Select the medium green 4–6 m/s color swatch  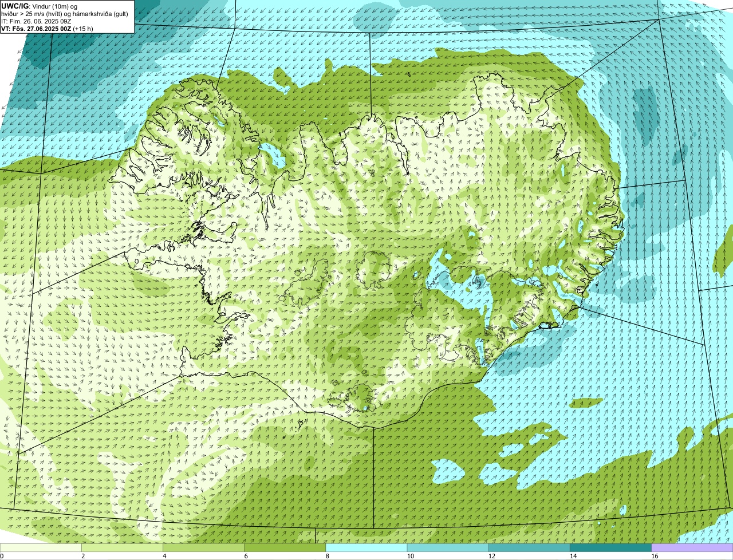click(x=204, y=548)
